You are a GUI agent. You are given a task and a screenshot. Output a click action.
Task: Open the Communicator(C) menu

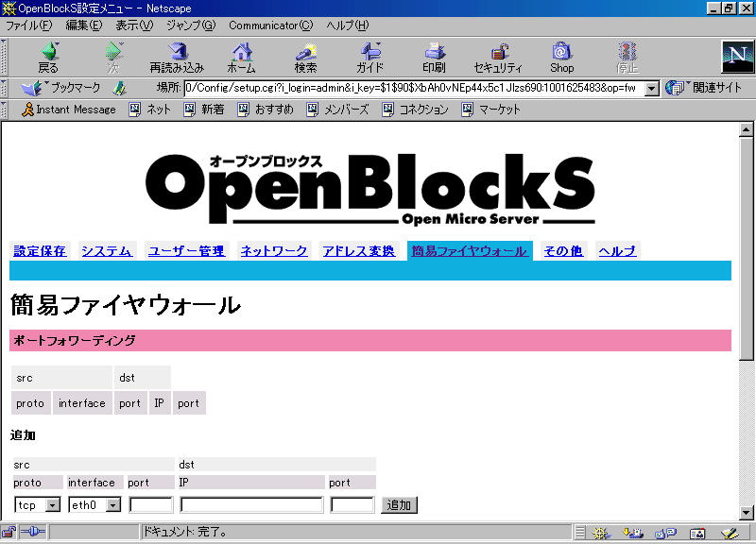pyautogui.click(x=271, y=25)
